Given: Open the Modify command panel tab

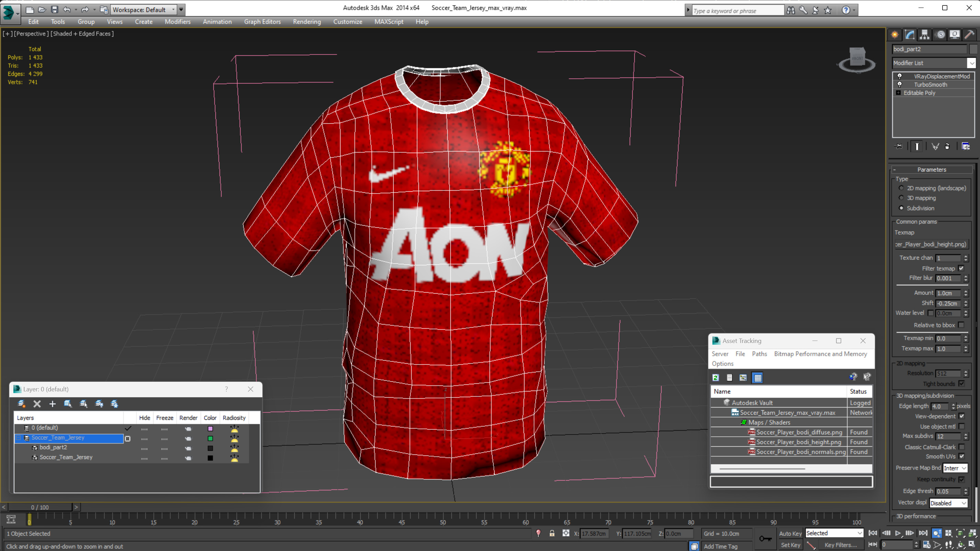Looking at the screenshot, I should (910, 35).
